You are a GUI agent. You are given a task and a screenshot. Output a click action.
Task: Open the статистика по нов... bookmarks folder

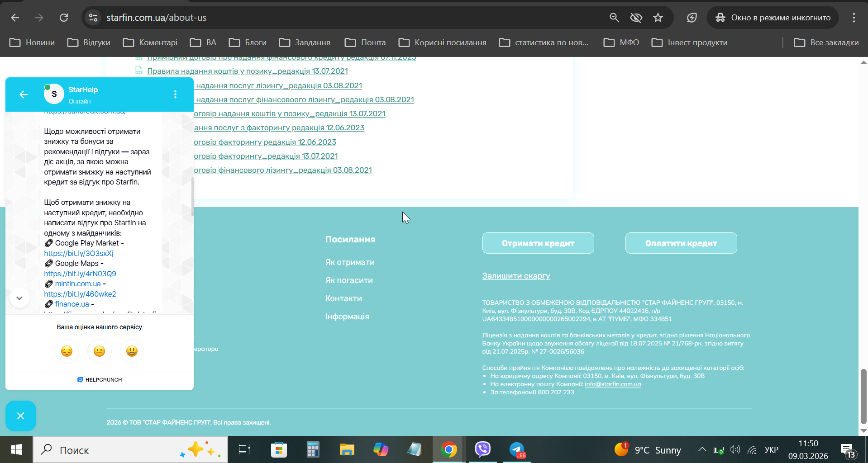544,43
